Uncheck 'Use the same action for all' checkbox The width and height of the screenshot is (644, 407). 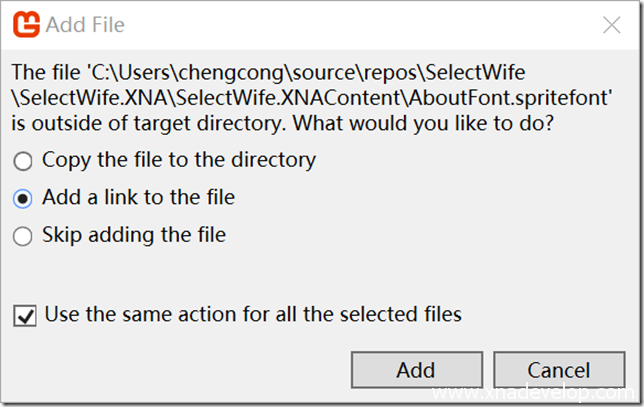(23, 316)
